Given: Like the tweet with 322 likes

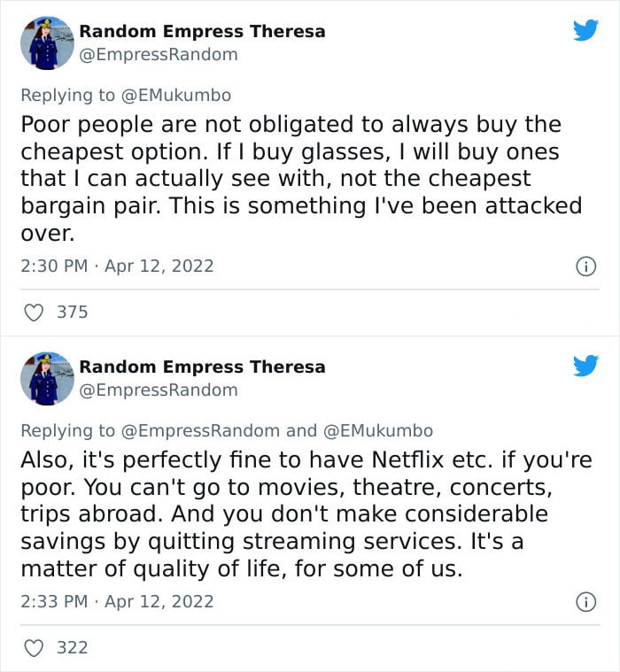Looking at the screenshot, I should coord(34,648).
